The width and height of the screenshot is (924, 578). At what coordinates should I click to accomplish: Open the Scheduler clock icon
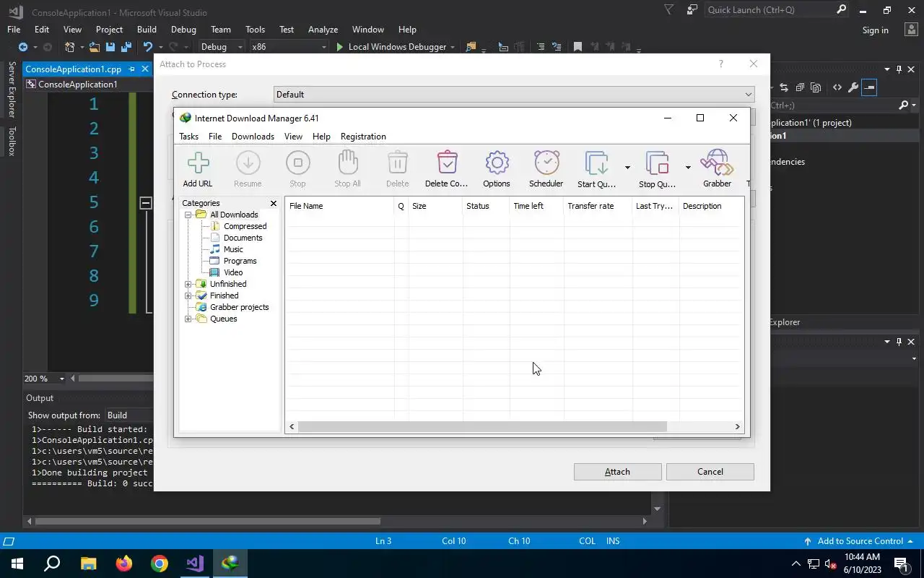tap(546, 163)
